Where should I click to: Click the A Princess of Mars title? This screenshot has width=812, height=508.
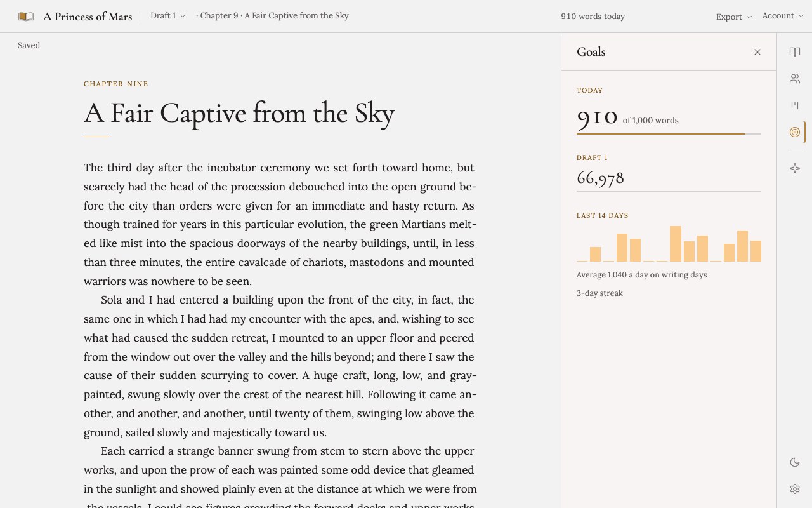(88, 17)
